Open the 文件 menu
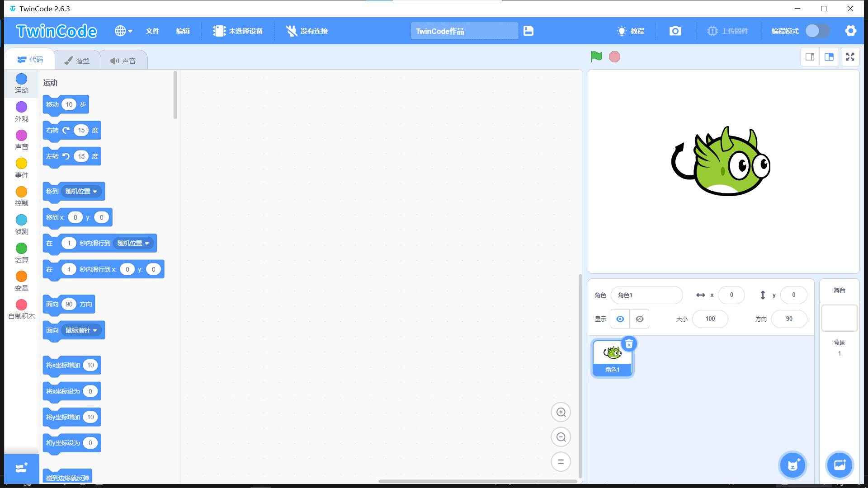This screenshot has height=488, width=868. [x=152, y=31]
